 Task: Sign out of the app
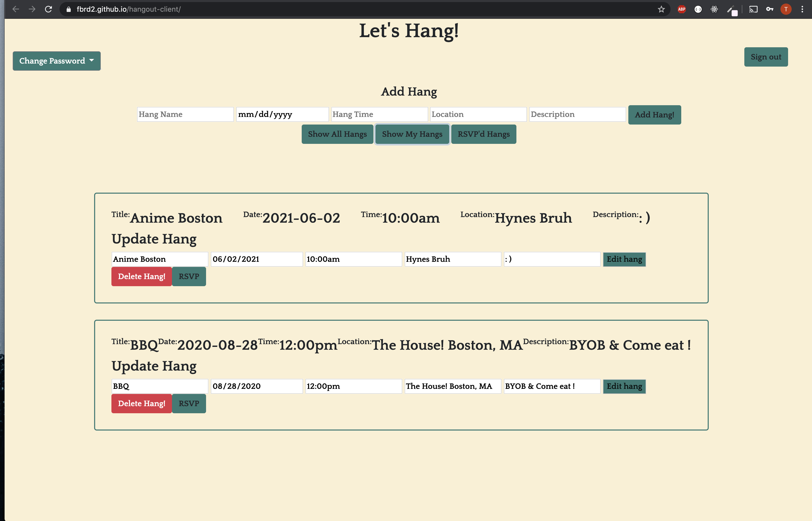(x=766, y=57)
